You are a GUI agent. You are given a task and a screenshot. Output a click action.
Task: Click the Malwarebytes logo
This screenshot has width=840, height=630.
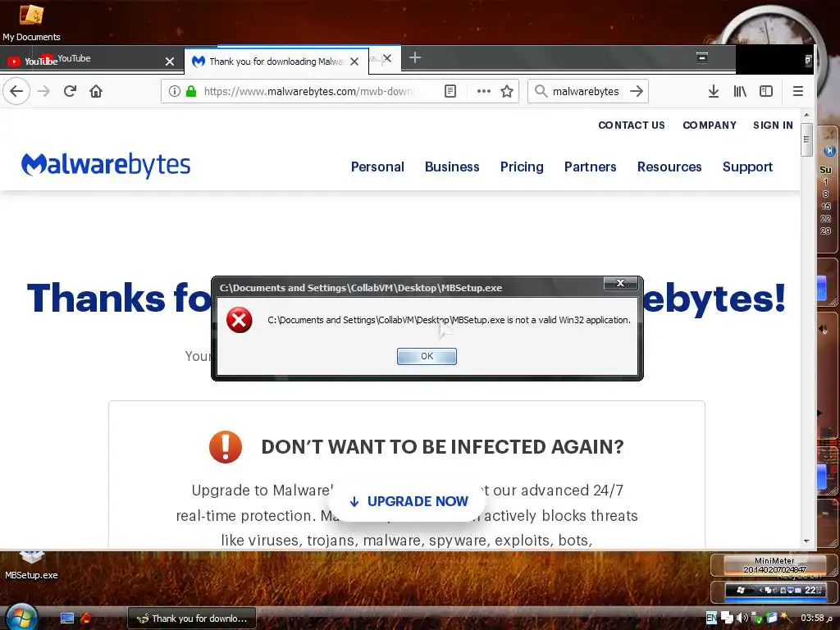(106, 165)
